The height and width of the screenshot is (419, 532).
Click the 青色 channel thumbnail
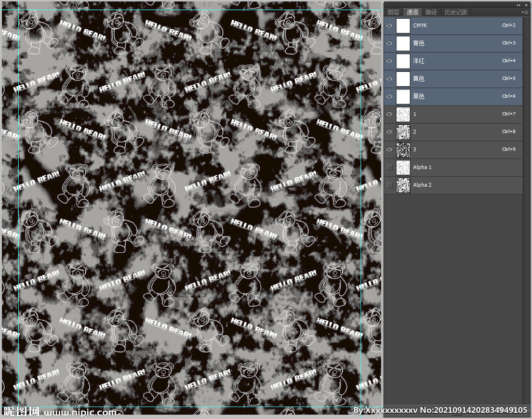tap(403, 43)
